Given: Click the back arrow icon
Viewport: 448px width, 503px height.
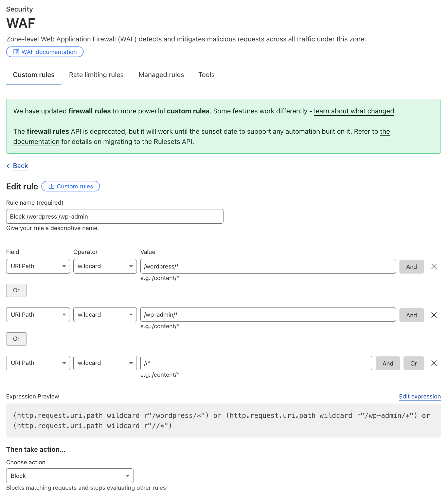Looking at the screenshot, I should click(9, 166).
